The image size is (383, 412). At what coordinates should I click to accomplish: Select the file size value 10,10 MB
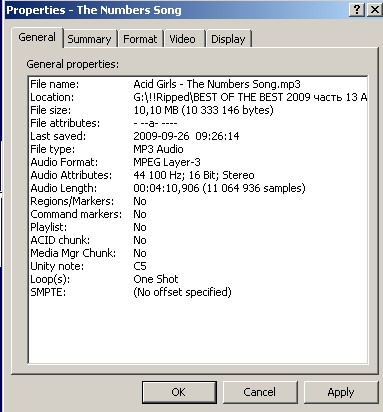tap(203, 110)
